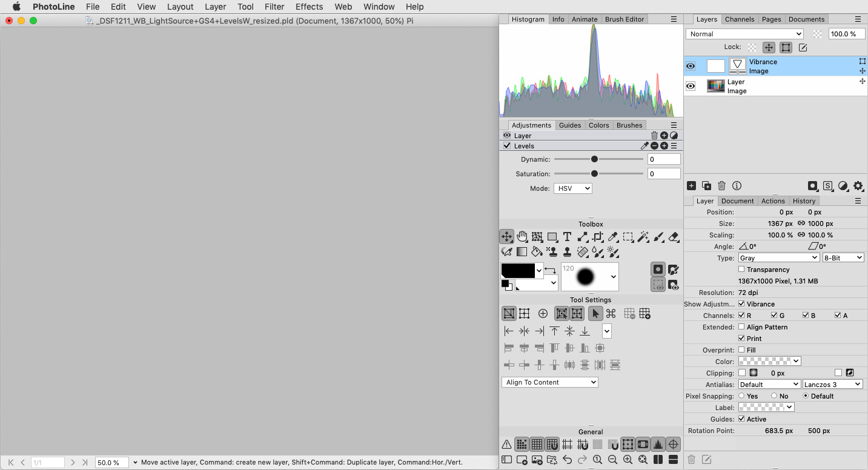Open the Normal blend mode dropdown
The image size is (868, 470).
[745, 34]
